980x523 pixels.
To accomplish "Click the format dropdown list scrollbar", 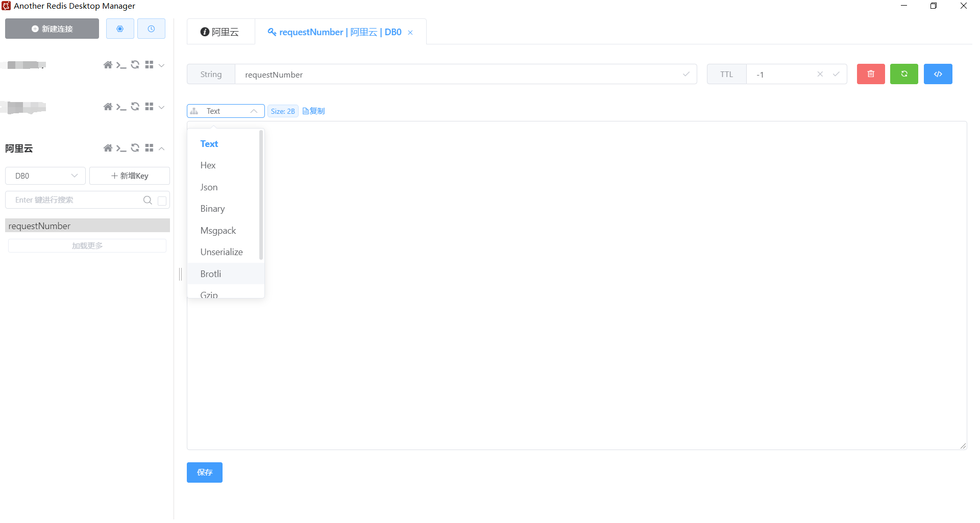I will (261, 195).
